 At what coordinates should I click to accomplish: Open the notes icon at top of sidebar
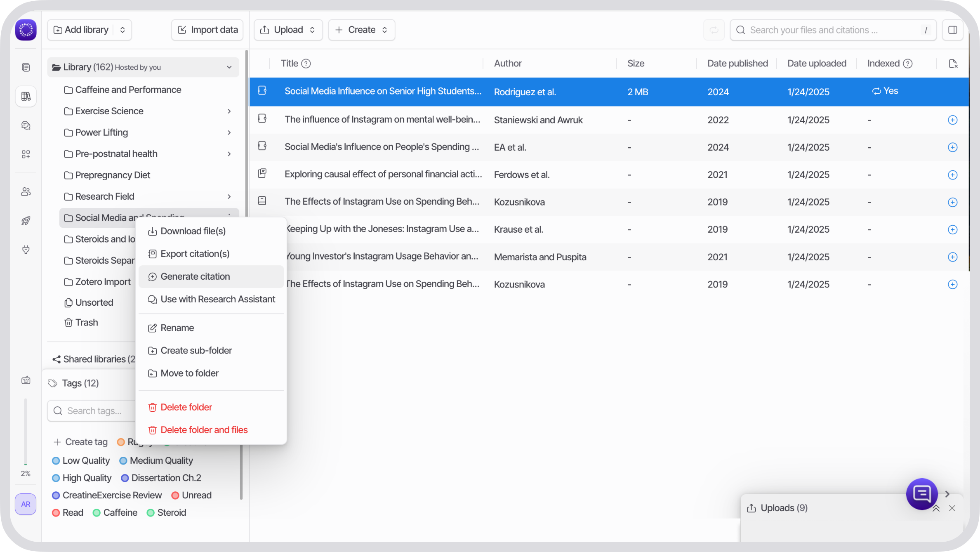26,67
